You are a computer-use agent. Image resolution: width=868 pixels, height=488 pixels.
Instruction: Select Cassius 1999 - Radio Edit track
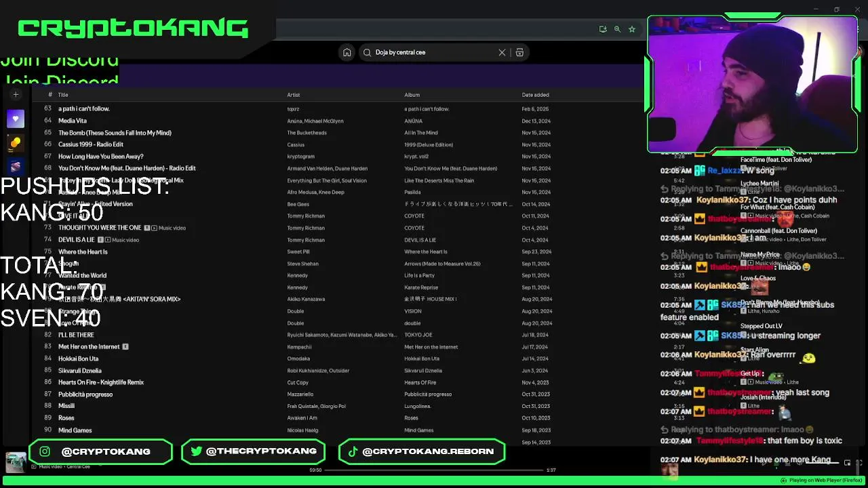tap(91, 144)
